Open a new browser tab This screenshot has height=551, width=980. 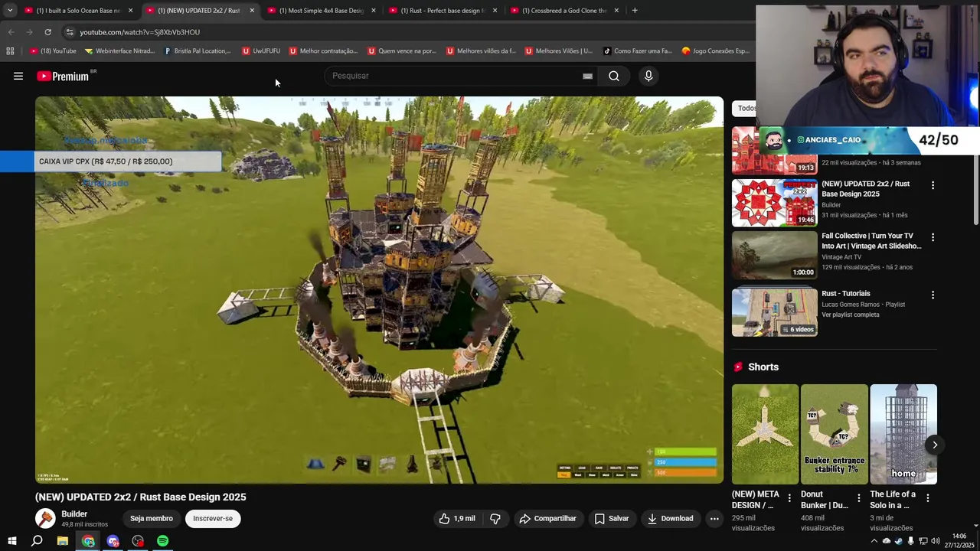point(635,11)
